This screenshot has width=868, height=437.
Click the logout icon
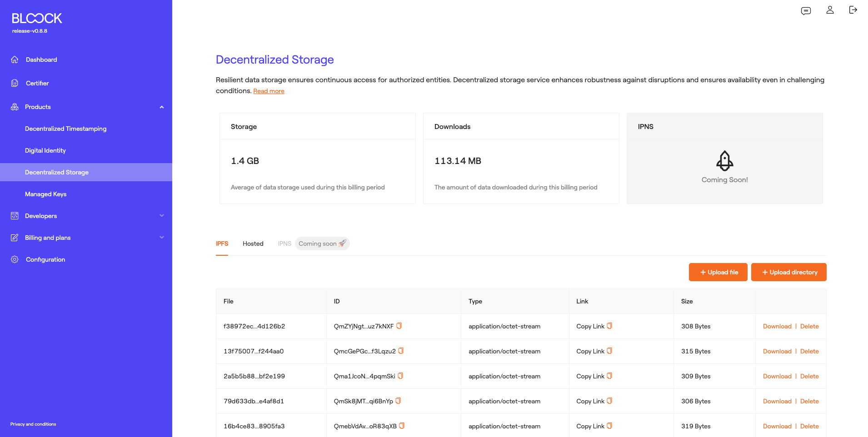853,10
